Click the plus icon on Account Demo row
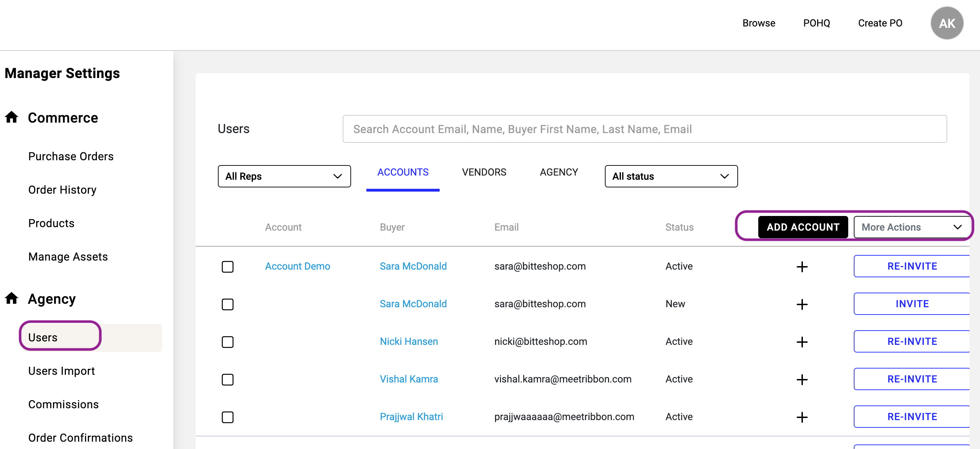 pyautogui.click(x=802, y=266)
